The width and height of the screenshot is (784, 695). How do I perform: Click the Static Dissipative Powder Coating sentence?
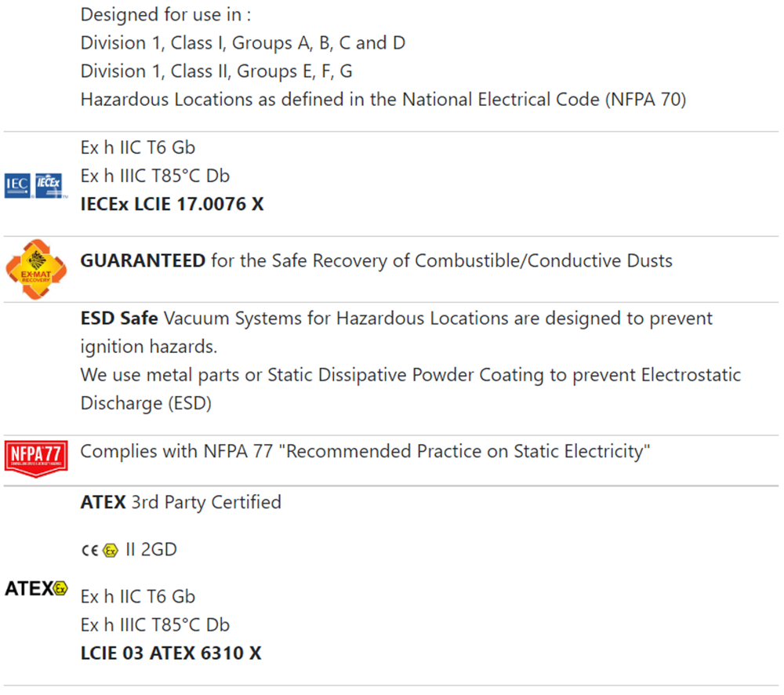coord(411,389)
